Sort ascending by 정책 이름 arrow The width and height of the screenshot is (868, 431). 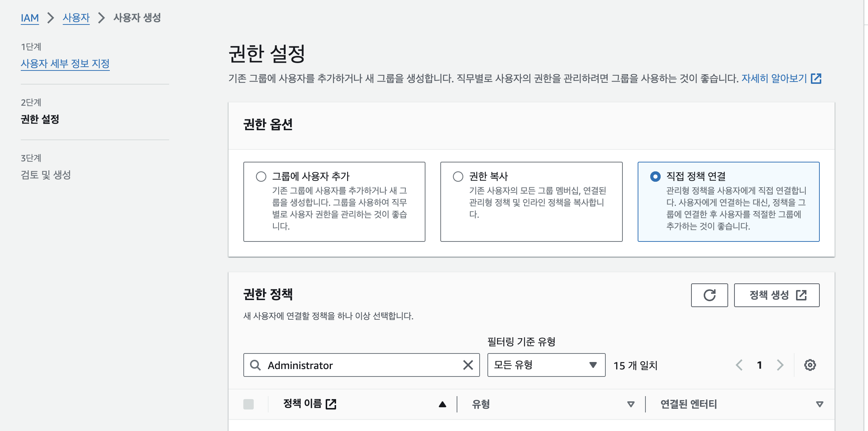pos(442,404)
